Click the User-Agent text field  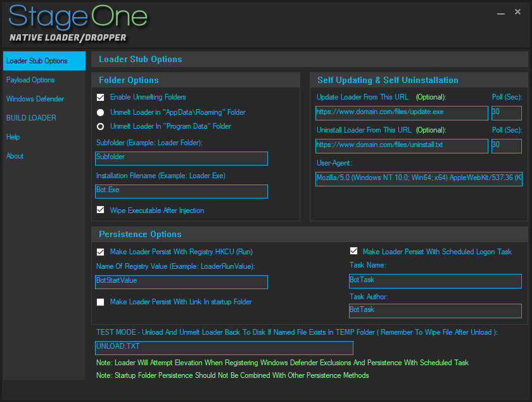pyautogui.click(x=419, y=179)
